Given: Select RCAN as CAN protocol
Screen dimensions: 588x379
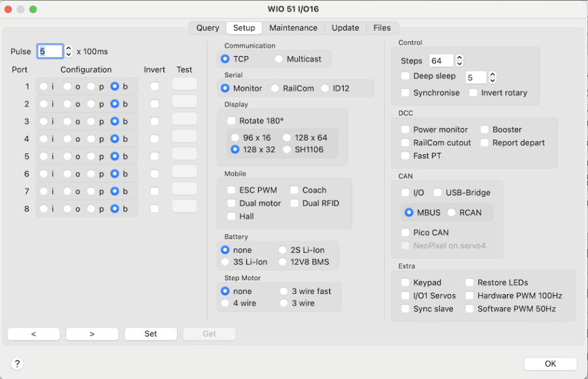Looking at the screenshot, I should 451,212.
